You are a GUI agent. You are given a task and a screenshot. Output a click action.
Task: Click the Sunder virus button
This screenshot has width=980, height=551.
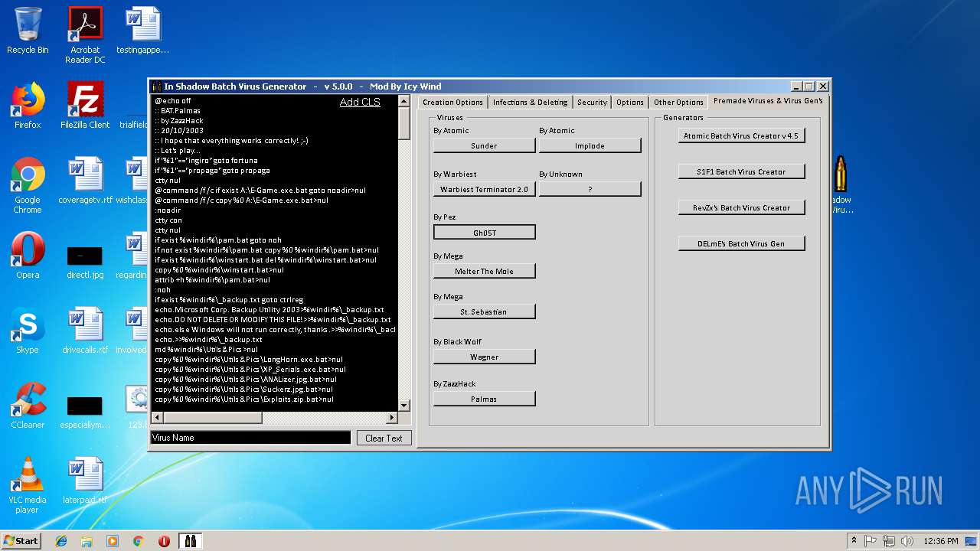tap(484, 145)
